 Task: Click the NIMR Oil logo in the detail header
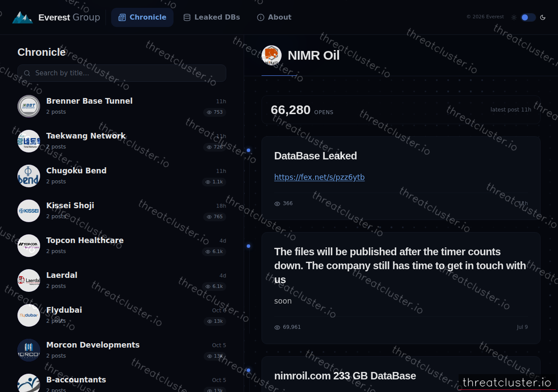click(272, 56)
